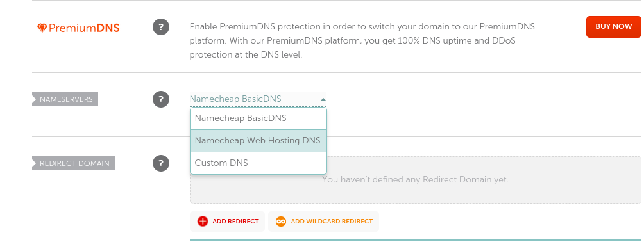Click the NAMESERVERS section tag
The height and width of the screenshot is (242, 644).
pos(65,99)
